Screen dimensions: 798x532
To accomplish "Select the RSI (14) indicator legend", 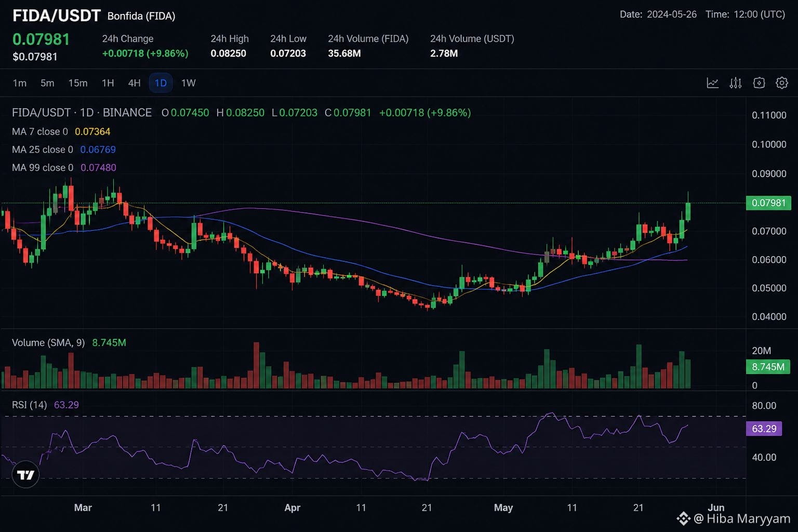I will click(30, 405).
